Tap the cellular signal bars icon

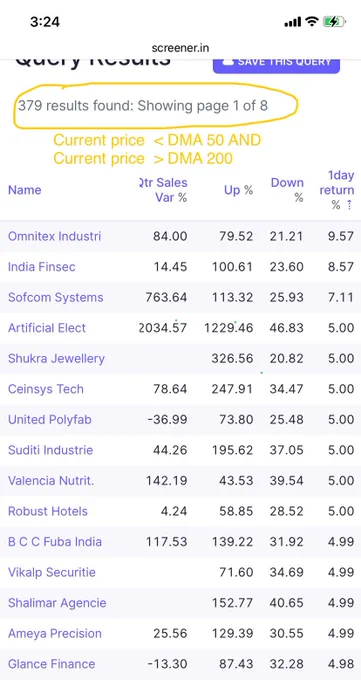tap(293, 22)
